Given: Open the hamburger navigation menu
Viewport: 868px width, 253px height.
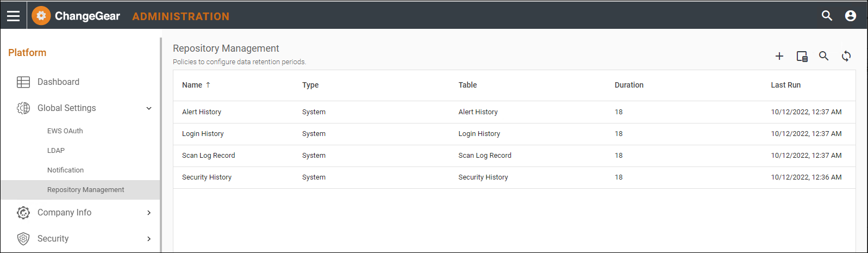Looking at the screenshot, I should [14, 16].
